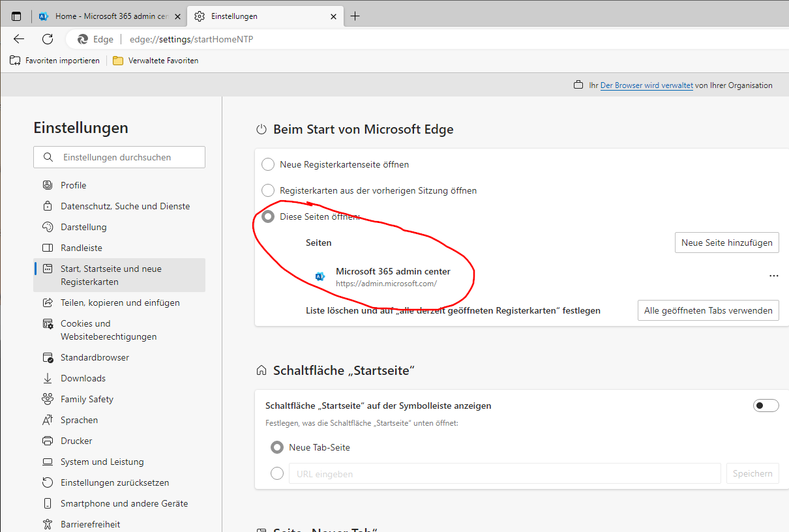Click Favoriten importieren bookmark link
This screenshot has width=789, height=532.
(x=63, y=61)
